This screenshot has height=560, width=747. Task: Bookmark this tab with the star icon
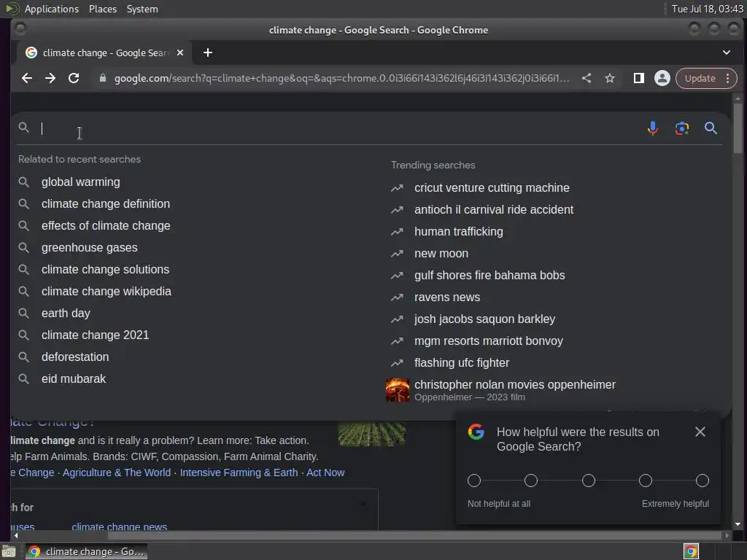tap(610, 78)
